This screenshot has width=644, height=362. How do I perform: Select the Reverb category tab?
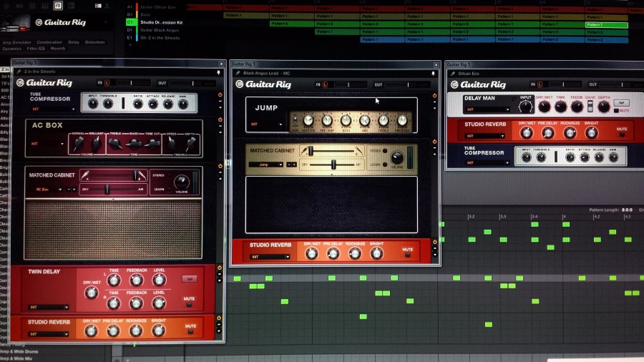58,49
